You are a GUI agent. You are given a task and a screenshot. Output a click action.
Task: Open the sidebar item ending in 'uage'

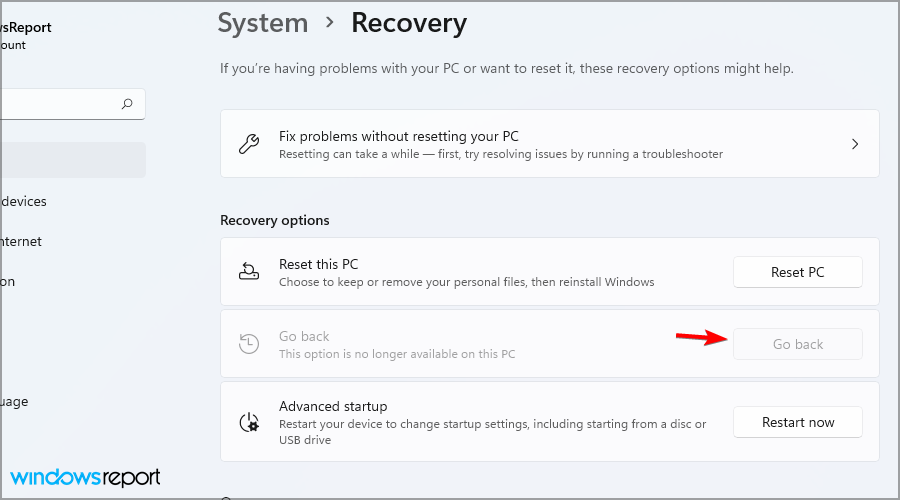(x=15, y=401)
